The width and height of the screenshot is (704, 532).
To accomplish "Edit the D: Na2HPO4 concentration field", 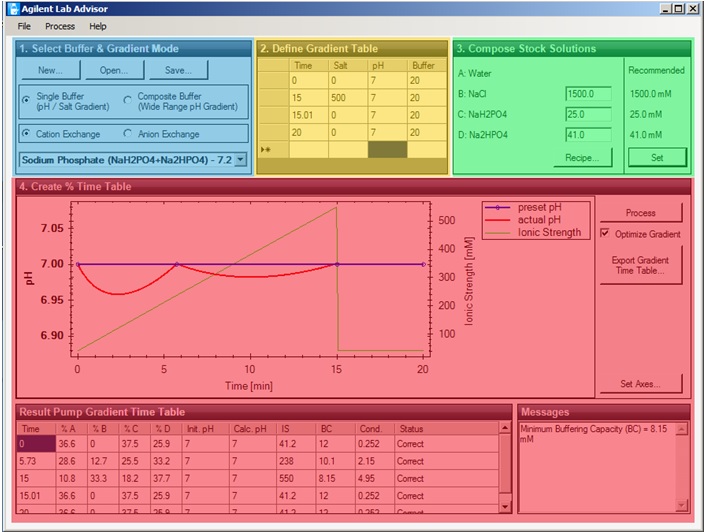I will (x=588, y=135).
